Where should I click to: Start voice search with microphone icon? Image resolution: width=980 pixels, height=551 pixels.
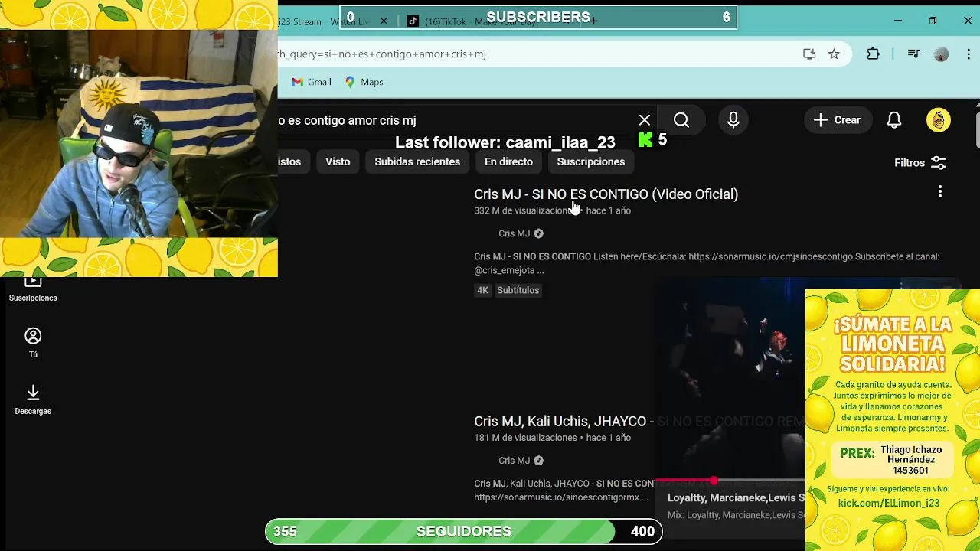click(733, 120)
